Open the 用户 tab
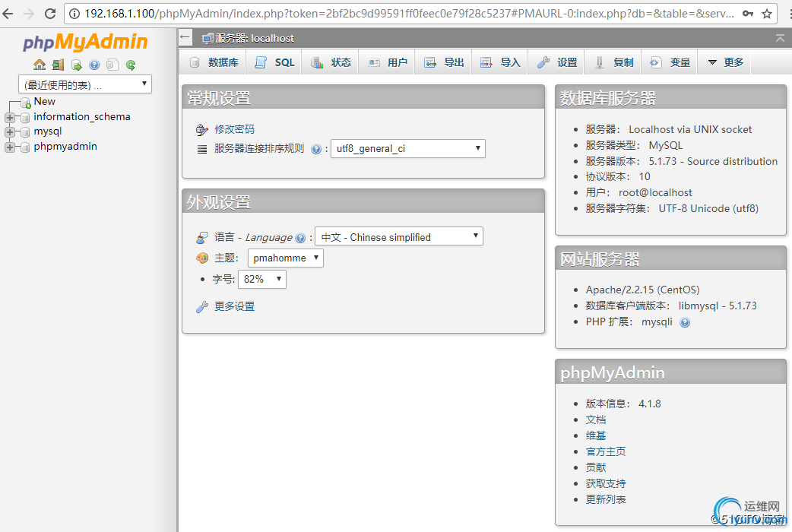Image resolution: width=792 pixels, height=532 pixels. tap(388, 62)
